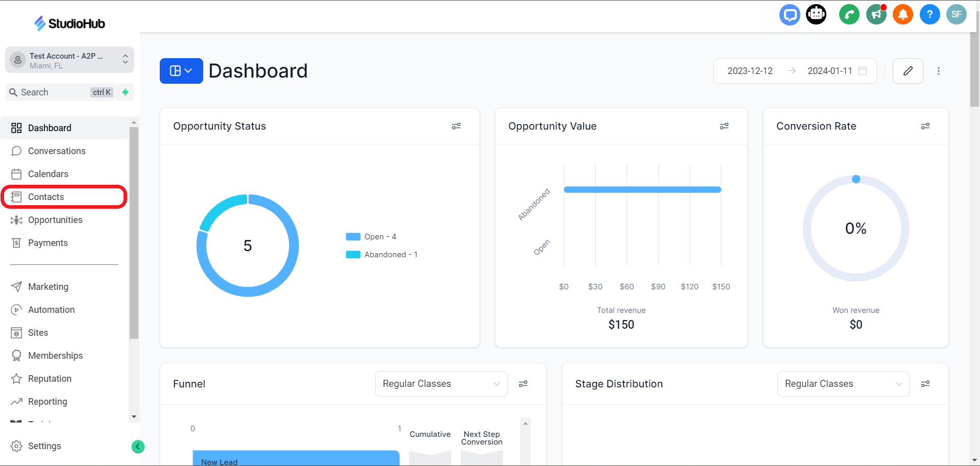
Task: Open Opportunity Value widget filter settings
Action: [x=724, y=126]
